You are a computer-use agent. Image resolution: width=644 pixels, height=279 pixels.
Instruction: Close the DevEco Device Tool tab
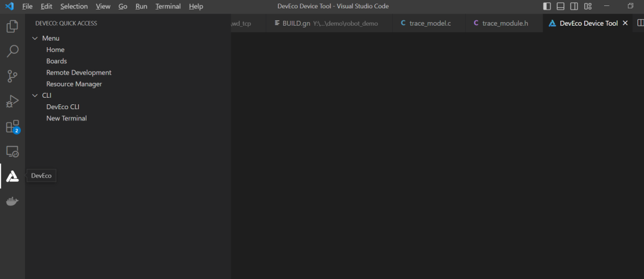pyautogui.click(x=625, y=23)
